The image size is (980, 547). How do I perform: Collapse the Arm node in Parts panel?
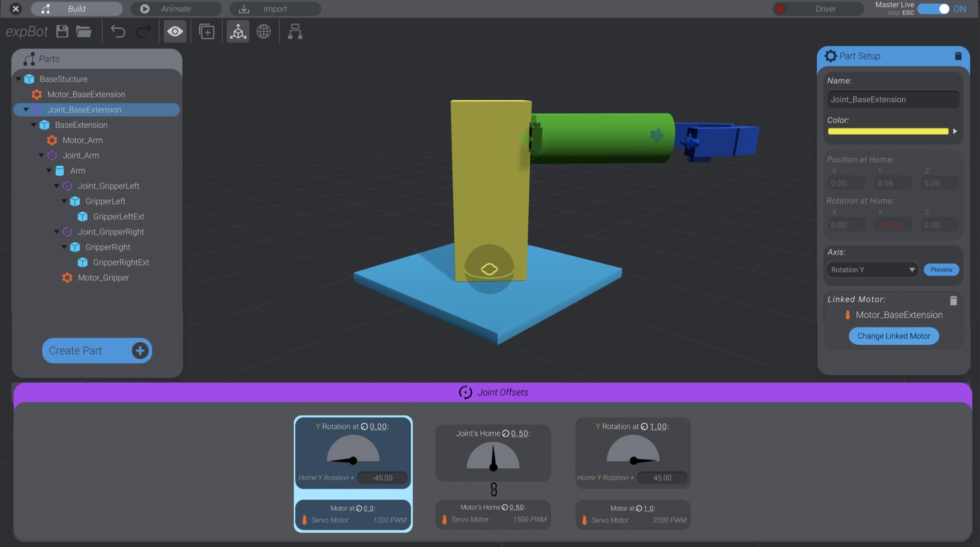pos(49,170)
